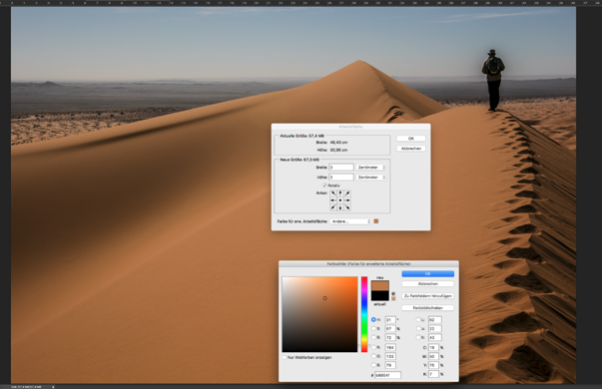Enable Nur Webfarben anzeigen checkbox
This screenshot has height=390, width=602.
[x=284, y=357]
